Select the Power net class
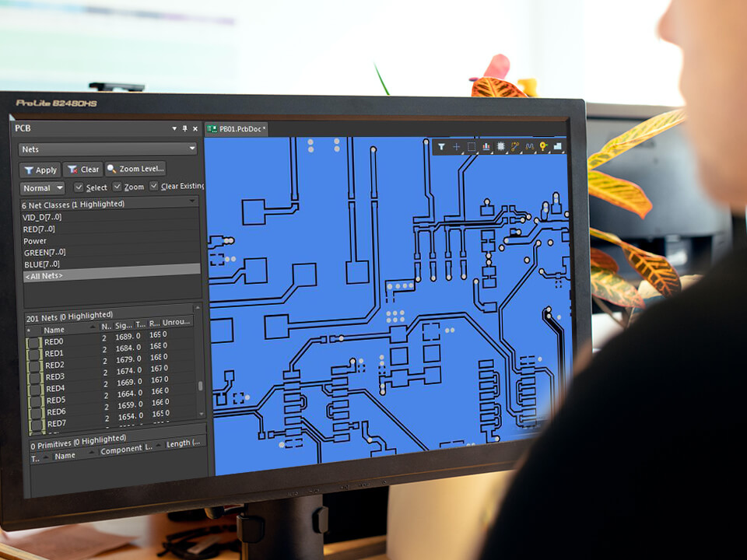This screenshot has width=747, height=560. coord(35,241)
